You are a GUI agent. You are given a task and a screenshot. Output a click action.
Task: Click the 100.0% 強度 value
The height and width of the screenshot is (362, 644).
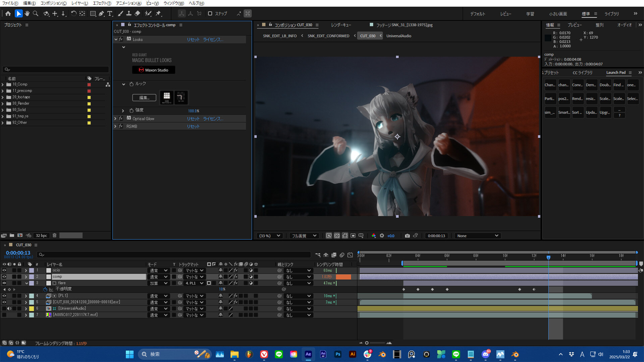click(x=194, y=111)
